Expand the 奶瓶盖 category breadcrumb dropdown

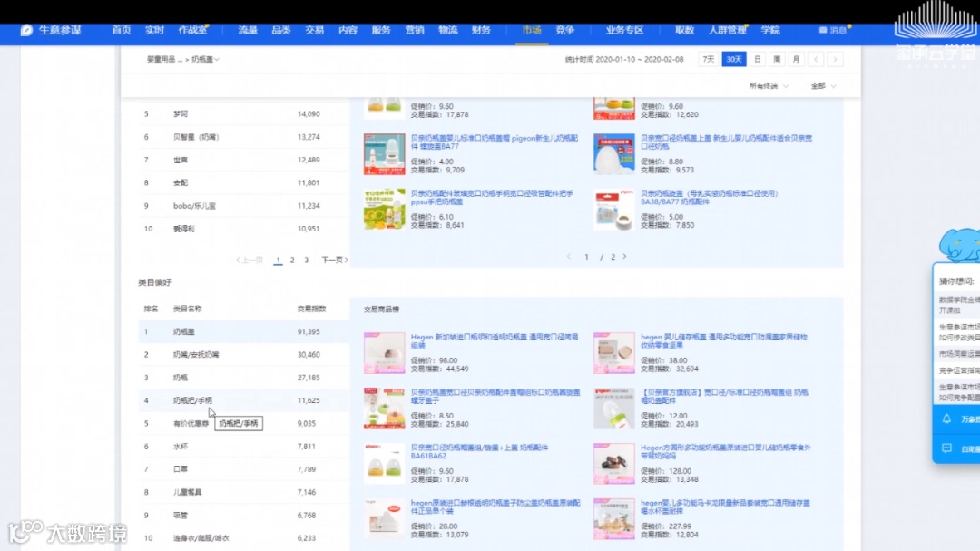click(x=205, y=59)
